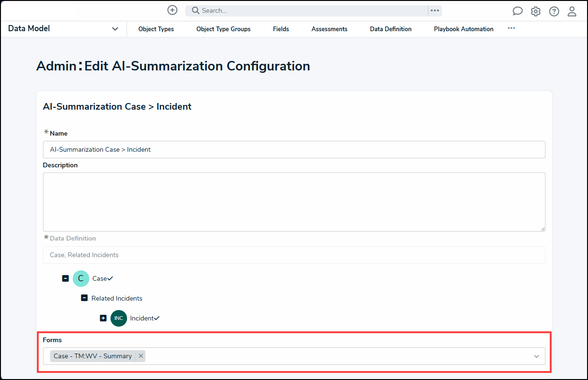Click the teal Case object circle icon
588x380 pixels.
tap(81, 278)
